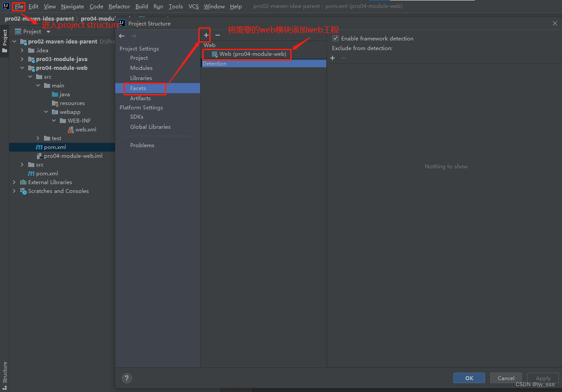Viewport: 562px width, 392px height.
Task: Select the Detection row in facets list
Action: coord(263,64)
